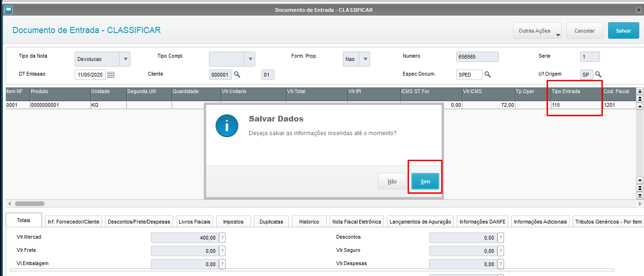
Task: Open the Form. Prop. dropdown
Action: pyautogui.click(x=365, y=59)
